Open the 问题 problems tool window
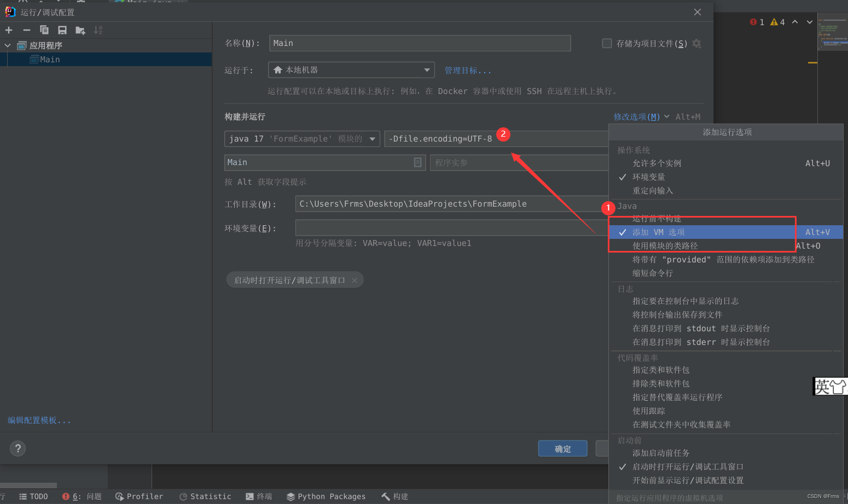848x504 pixels. click(82, 496)
